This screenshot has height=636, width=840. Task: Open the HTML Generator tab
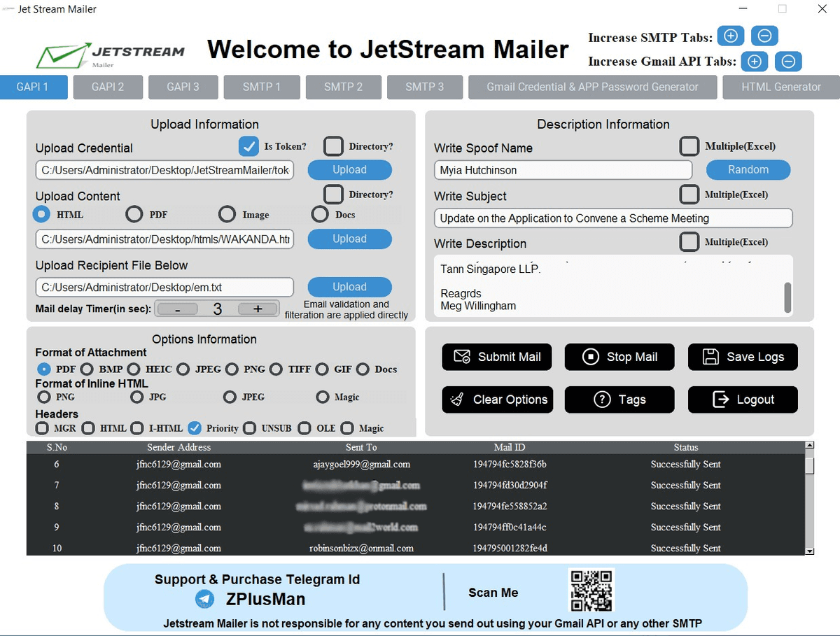point(780,87)
